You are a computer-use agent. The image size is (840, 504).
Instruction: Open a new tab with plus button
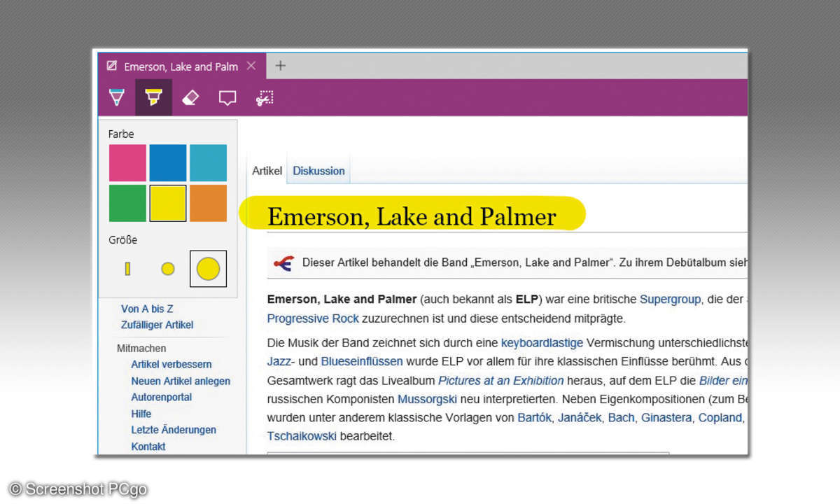click(280, 66)
